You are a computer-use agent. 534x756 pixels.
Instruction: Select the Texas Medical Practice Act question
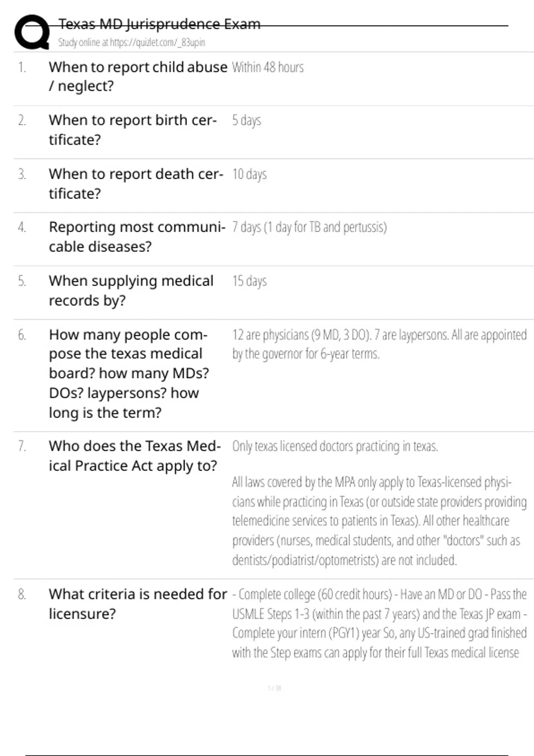coord(134,455)
